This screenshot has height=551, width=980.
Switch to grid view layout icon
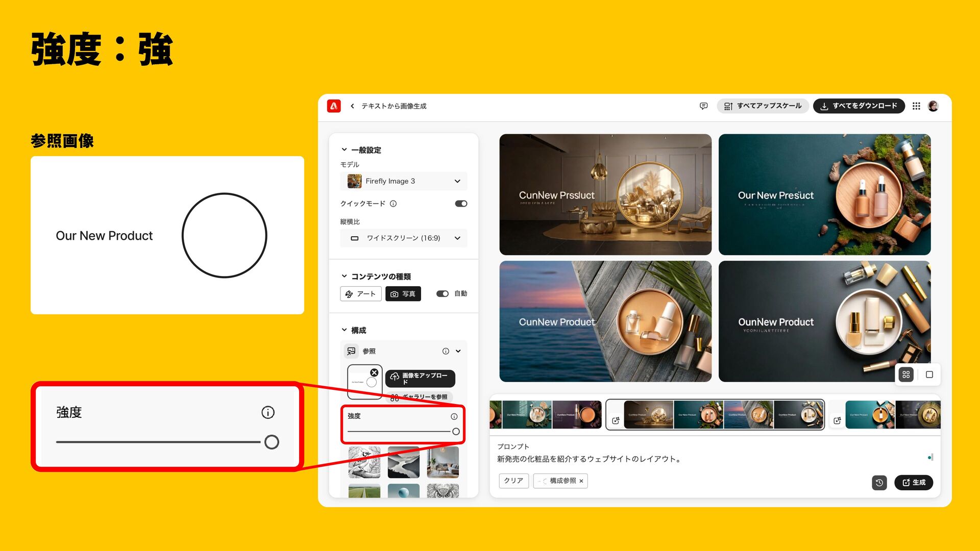pos(906,374)
